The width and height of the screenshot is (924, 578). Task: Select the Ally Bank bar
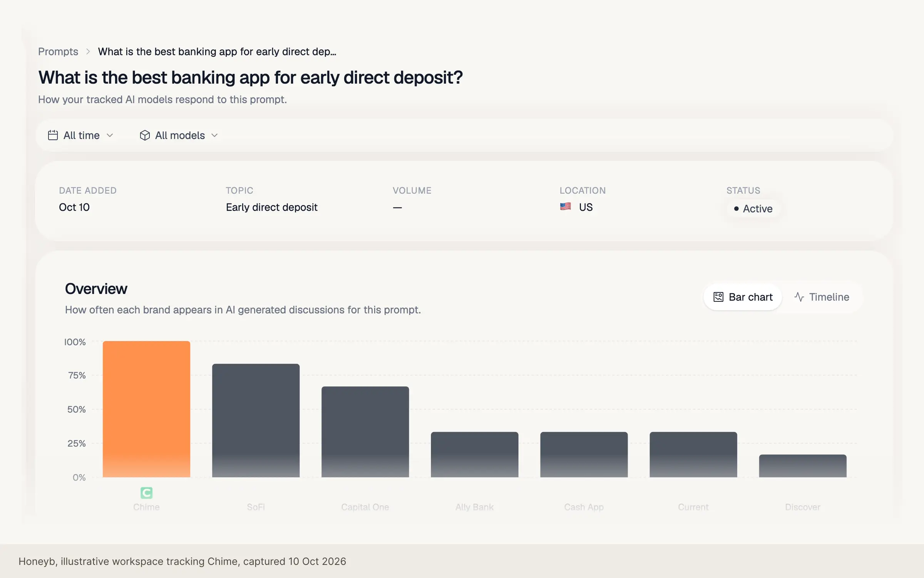point(474,455)
